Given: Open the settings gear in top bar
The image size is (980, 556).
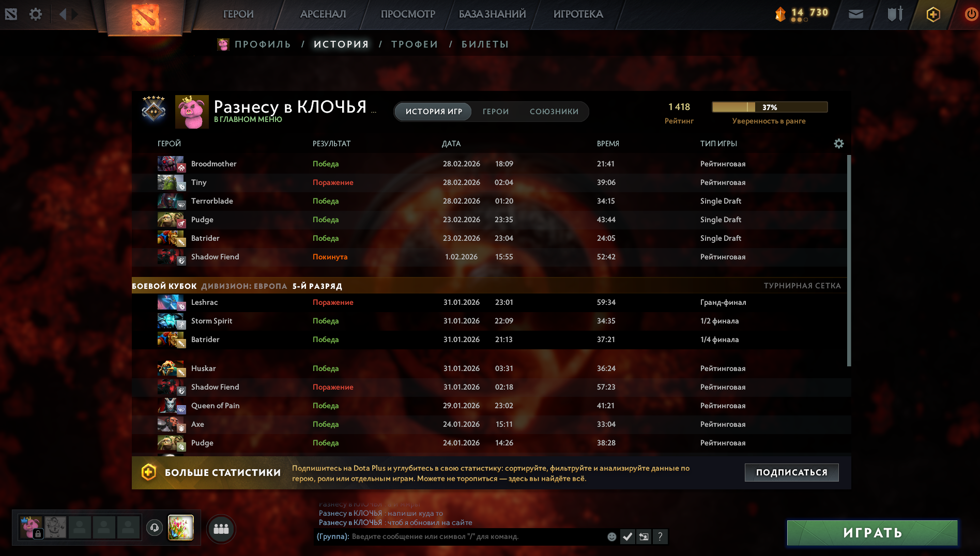Looking at the screenshot, I should click(36, 14).
